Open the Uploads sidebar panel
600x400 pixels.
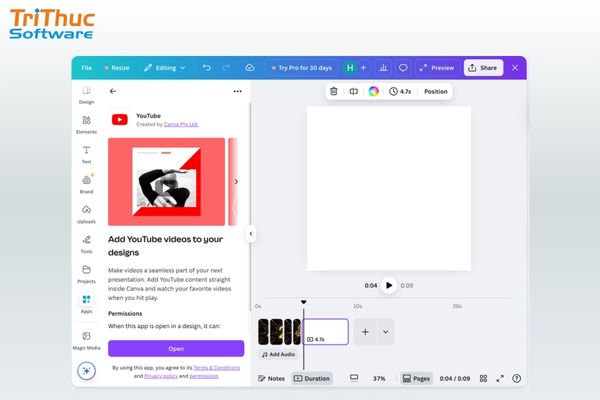pos(86,214)
